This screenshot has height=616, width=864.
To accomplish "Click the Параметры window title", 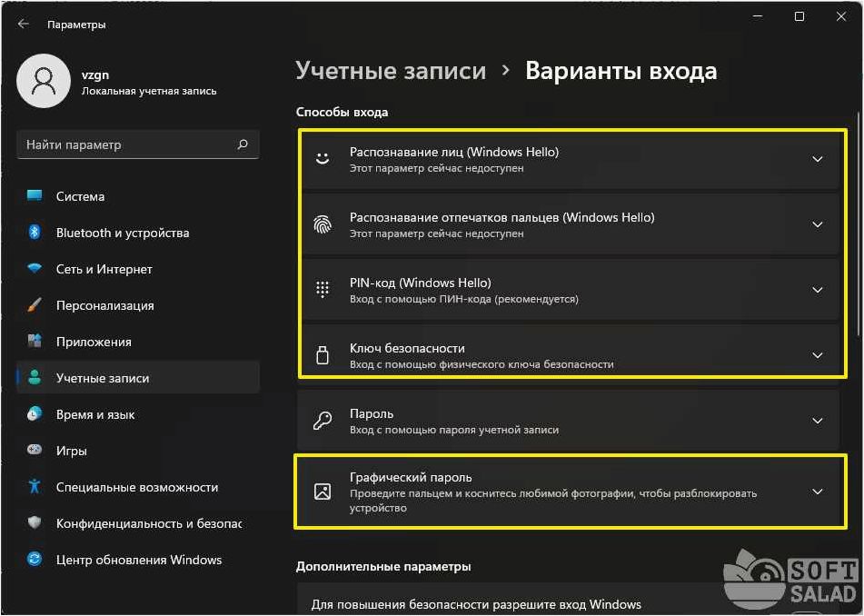I will point(76,25).
